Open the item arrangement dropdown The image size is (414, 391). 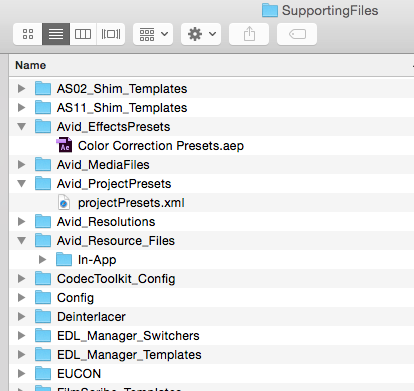pos(153,34)
